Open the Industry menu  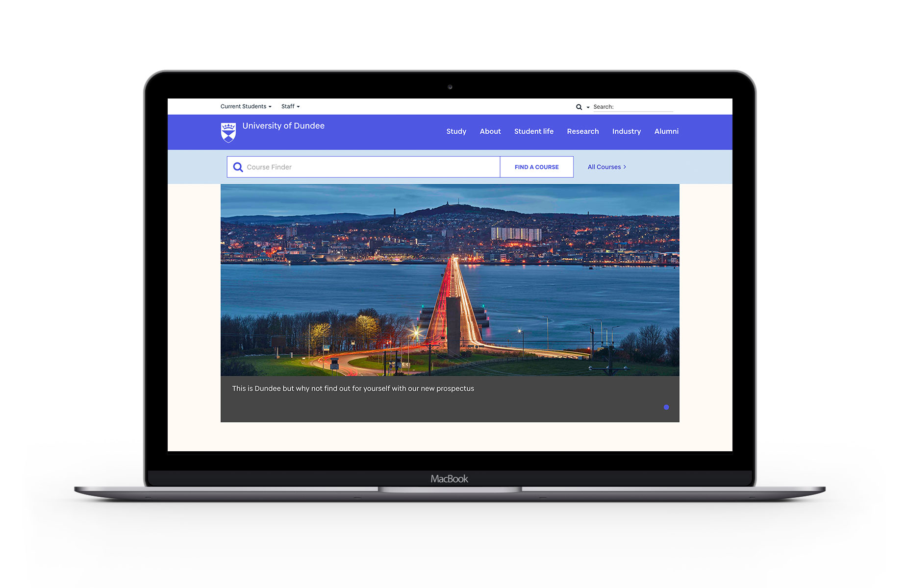point(626,131)
